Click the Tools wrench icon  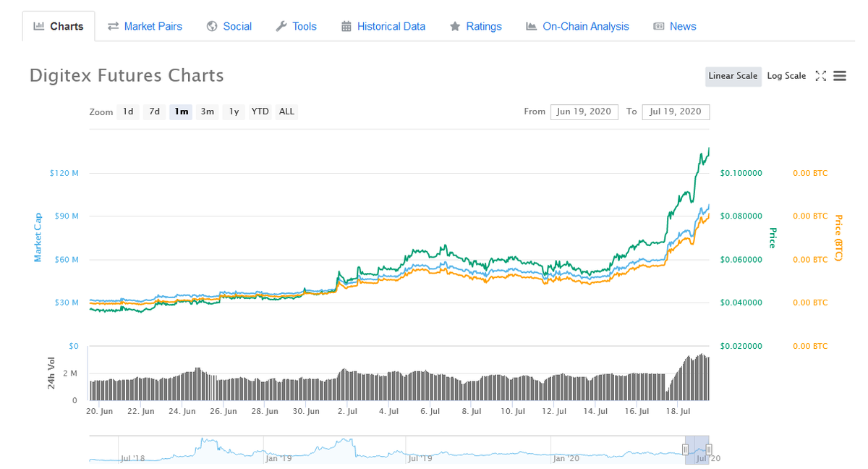tap(281, 26)
